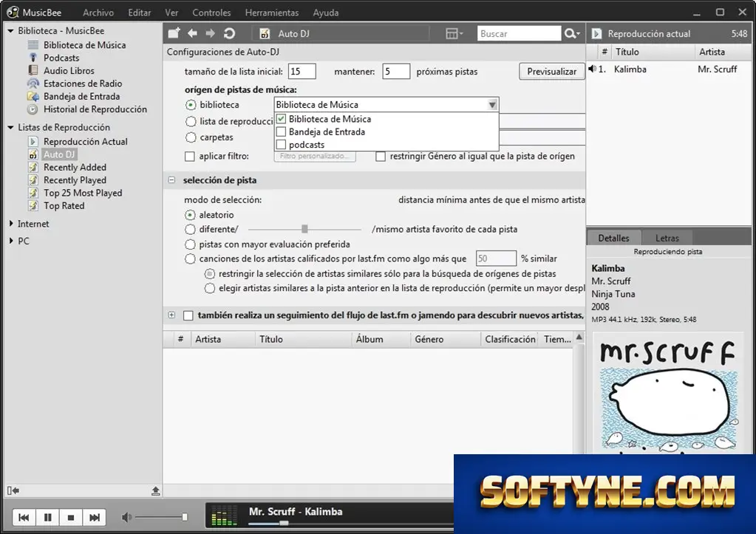
Task: Skip to next track
Action: (x=95, y=517)
